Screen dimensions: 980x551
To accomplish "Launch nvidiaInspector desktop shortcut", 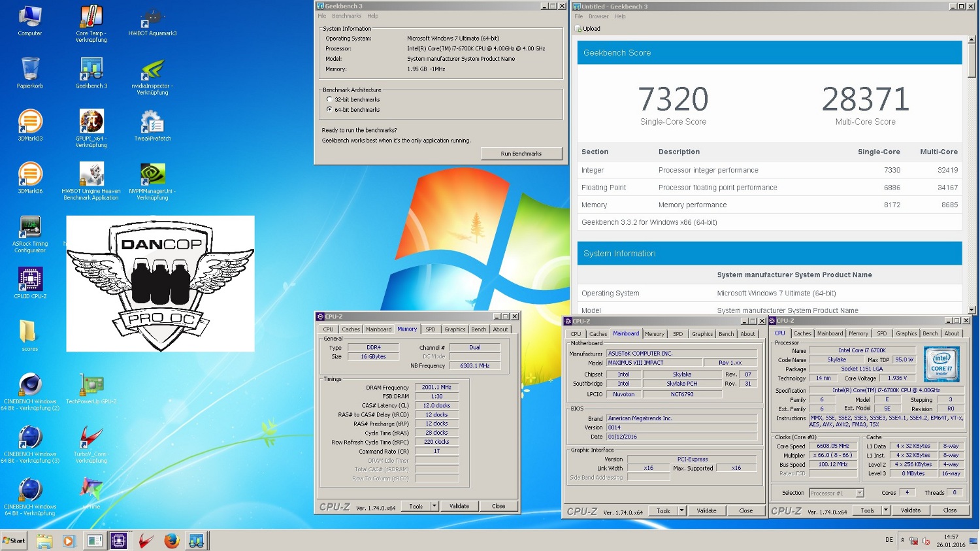I will (152, 76).
